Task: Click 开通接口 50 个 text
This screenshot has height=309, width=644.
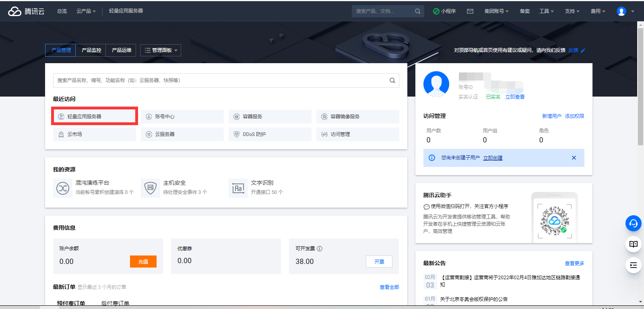Action: click(267, 192)
